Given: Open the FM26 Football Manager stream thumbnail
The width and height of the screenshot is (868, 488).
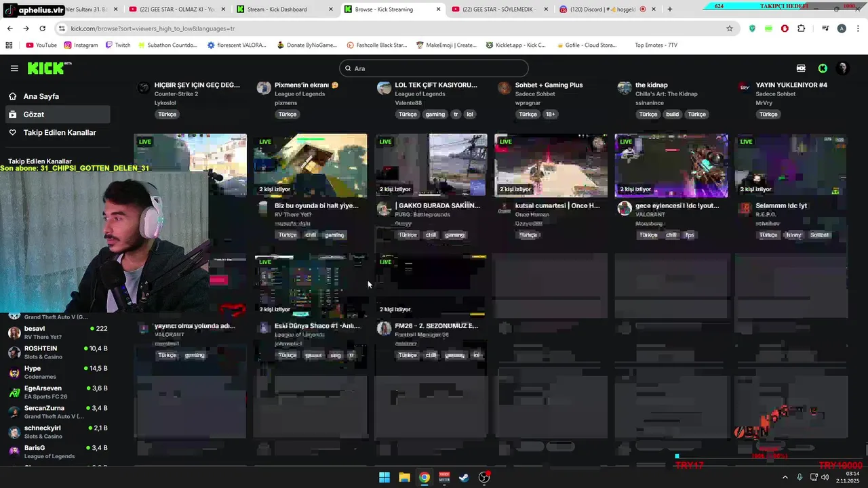Looking at the screenshot, I should click(x=431, y=285).
